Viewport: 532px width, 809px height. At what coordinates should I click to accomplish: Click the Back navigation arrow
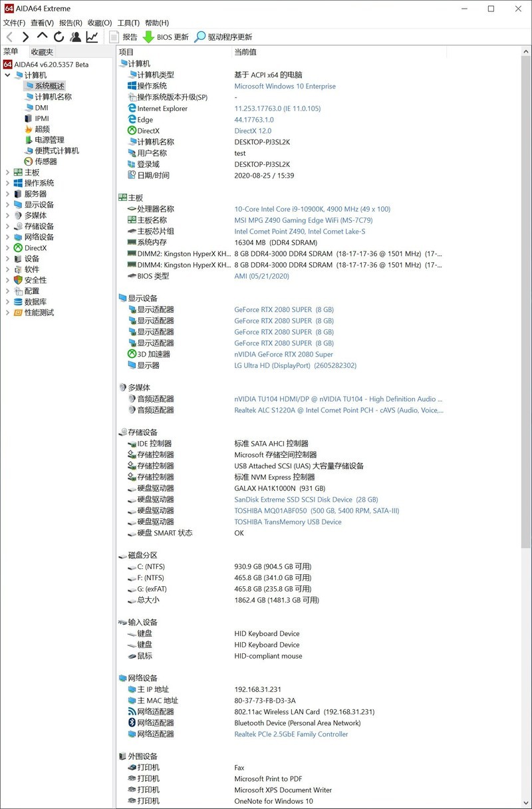(x=9, y=37)
